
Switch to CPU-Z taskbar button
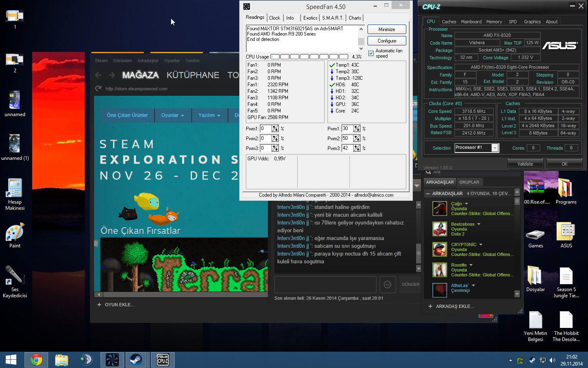click(163, 360)
